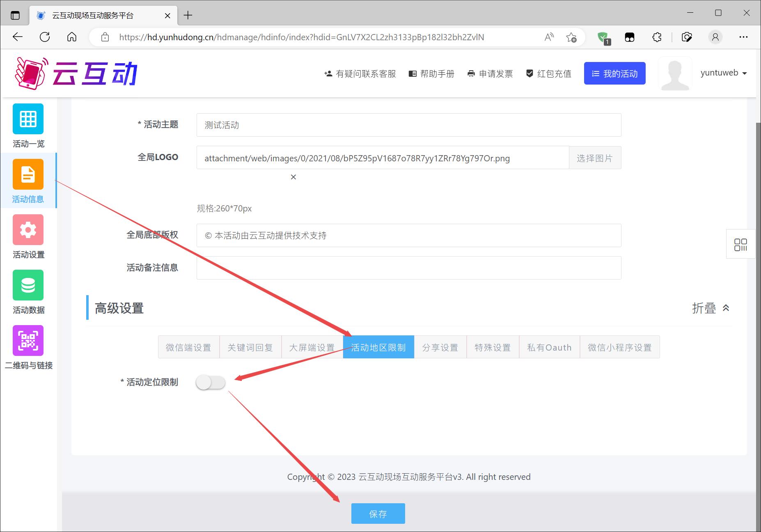761x532 pixels.
Task: Click the 活动备注信息 input field
Action: [408, 268]
